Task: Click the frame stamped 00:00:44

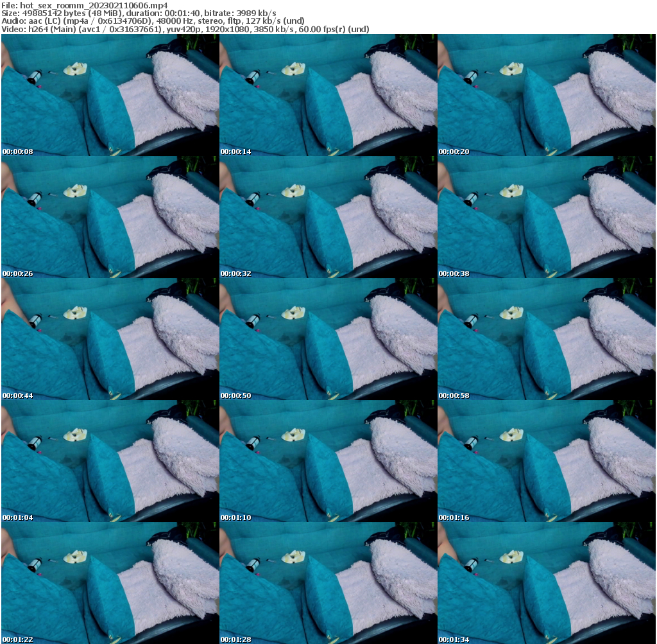Action: tap(110, 339)
